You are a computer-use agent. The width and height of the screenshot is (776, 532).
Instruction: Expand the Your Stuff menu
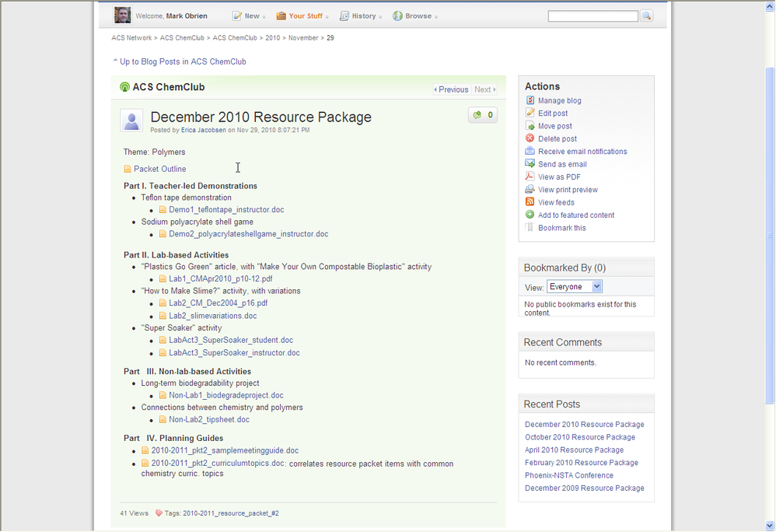click(x=302, y=16)
